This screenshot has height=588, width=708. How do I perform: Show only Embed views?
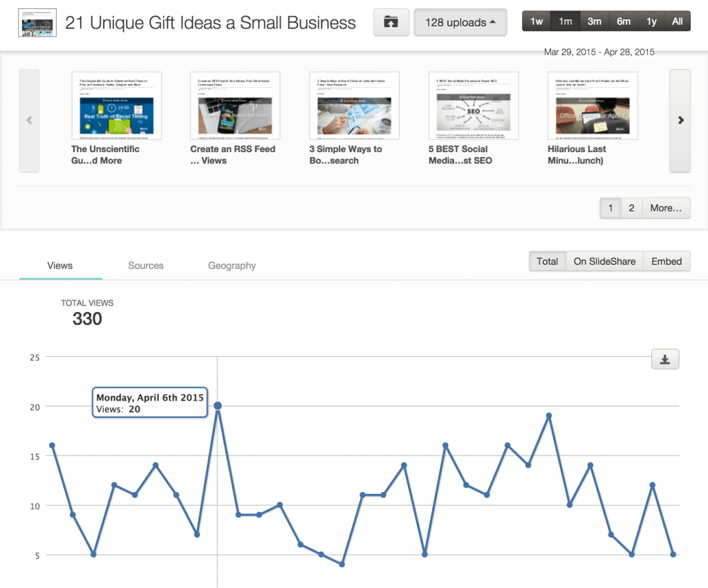click(x=667, y=261)
